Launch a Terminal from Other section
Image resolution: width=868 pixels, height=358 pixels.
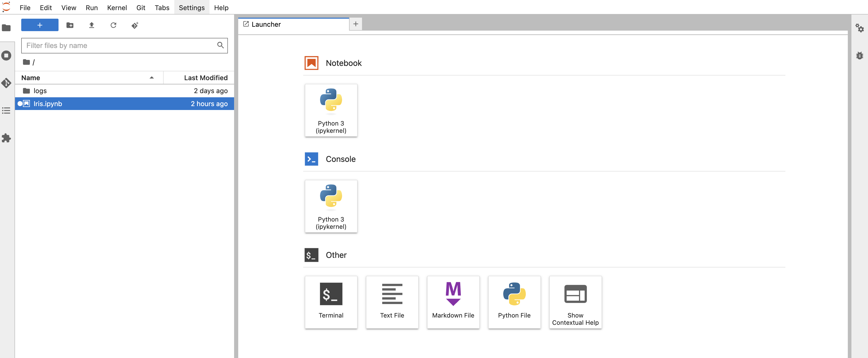(x=331, y=302)
